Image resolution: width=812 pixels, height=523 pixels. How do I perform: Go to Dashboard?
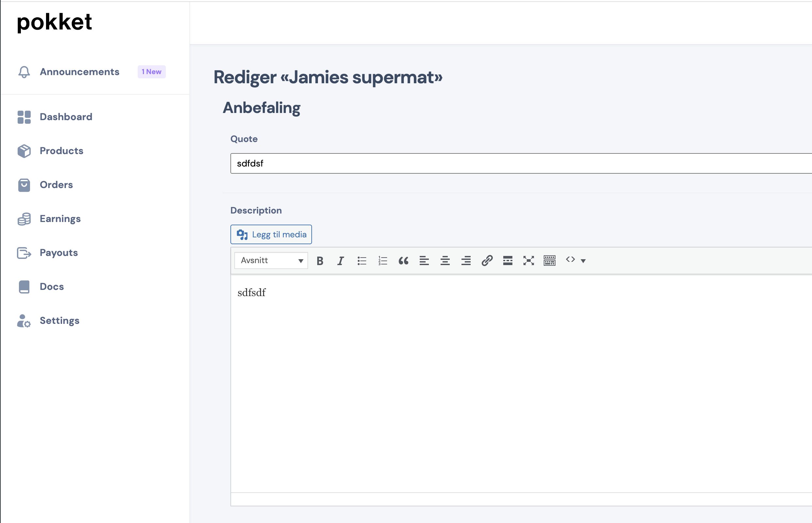click(x=66, y=117)
